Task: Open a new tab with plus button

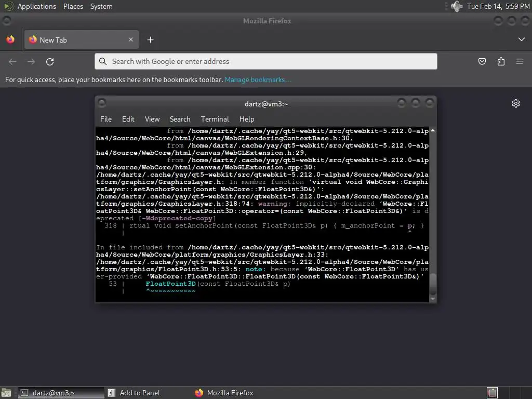Action: tap(150, 40)
